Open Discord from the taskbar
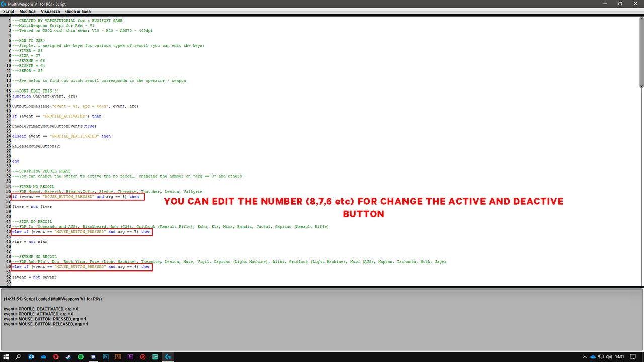This screenshot has width=644, height=362. [93, 357]
